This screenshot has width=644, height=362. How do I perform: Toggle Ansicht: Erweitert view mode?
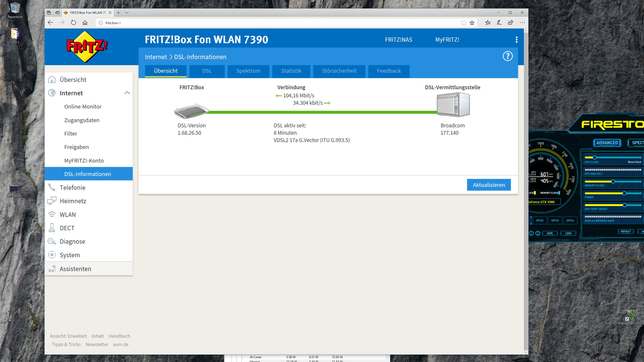68,336
